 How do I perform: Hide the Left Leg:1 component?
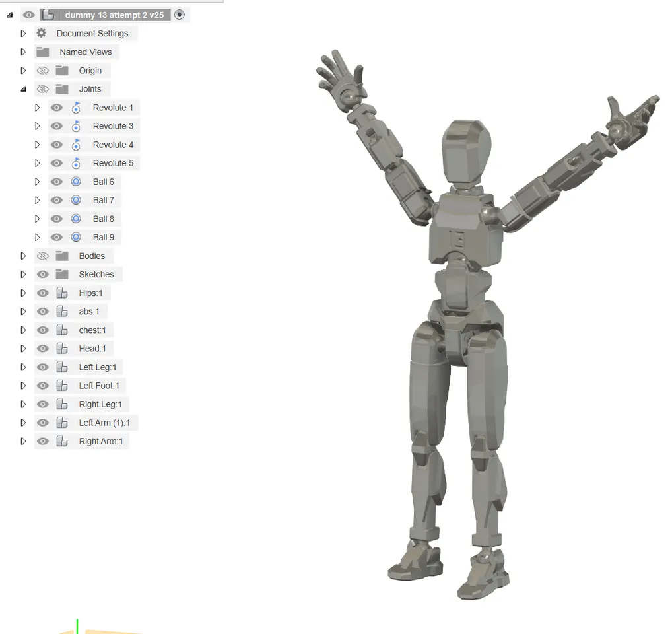click(x=42, y=367)
